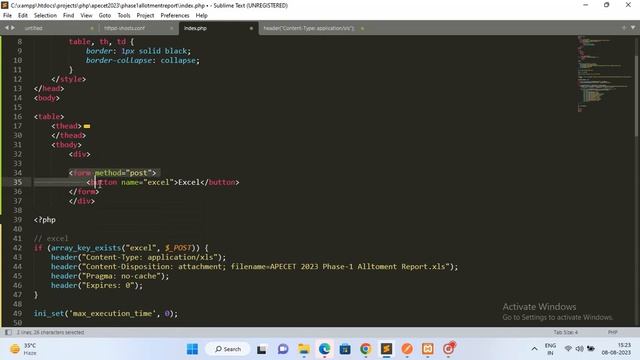Viewport: 640px width, 360px height.
Task: Click the Sublime Text taskbar icon
Action: [387, 349]
